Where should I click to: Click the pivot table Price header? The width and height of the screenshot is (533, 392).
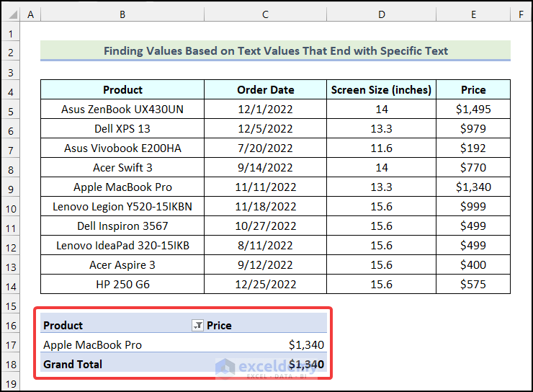(219, 326)
